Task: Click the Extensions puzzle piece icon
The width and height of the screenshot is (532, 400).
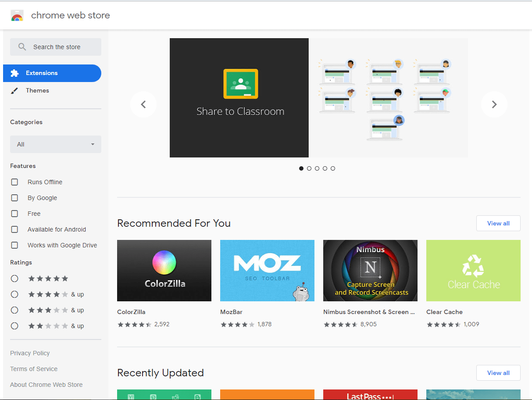Action: [14, 73]
